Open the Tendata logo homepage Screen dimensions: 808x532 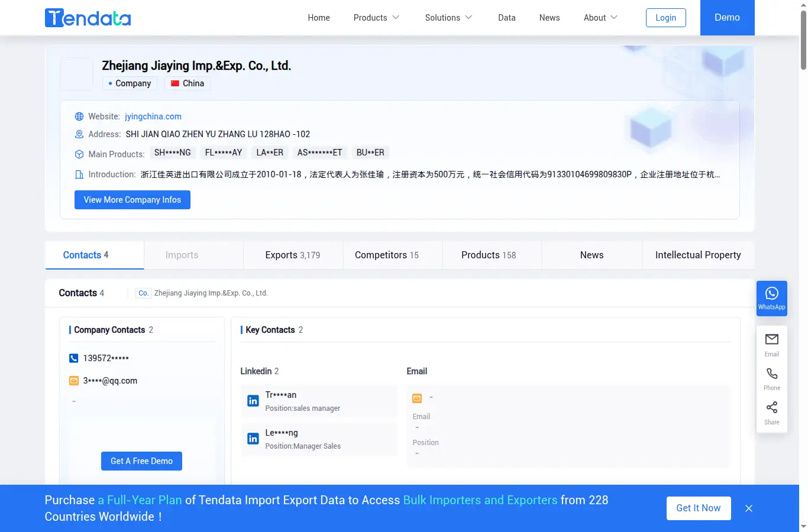88,18
